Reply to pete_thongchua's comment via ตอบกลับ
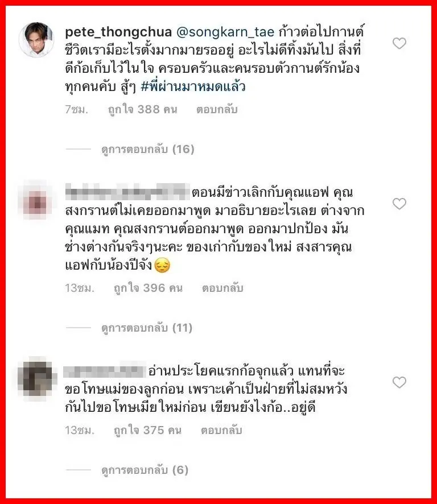Viewport: 437px width, 504px height. pos(217,110)
